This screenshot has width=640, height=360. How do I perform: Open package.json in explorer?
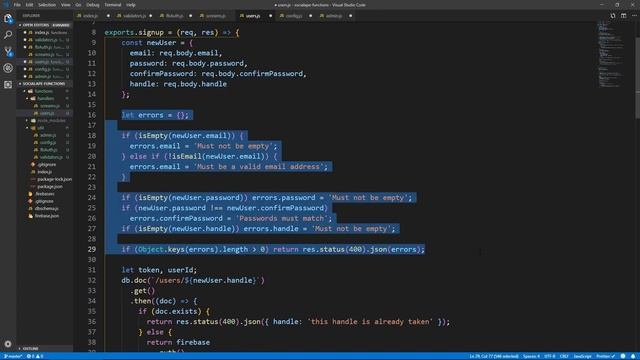click(44, 187)
